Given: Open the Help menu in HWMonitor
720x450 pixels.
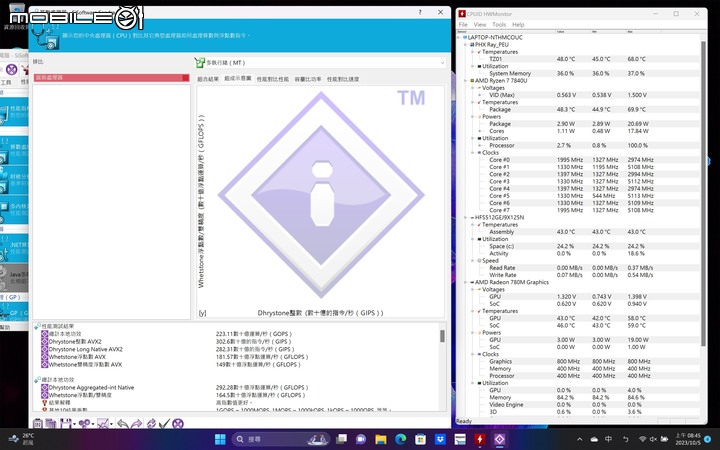Looking at the screenshot, I should pos(518,24).
